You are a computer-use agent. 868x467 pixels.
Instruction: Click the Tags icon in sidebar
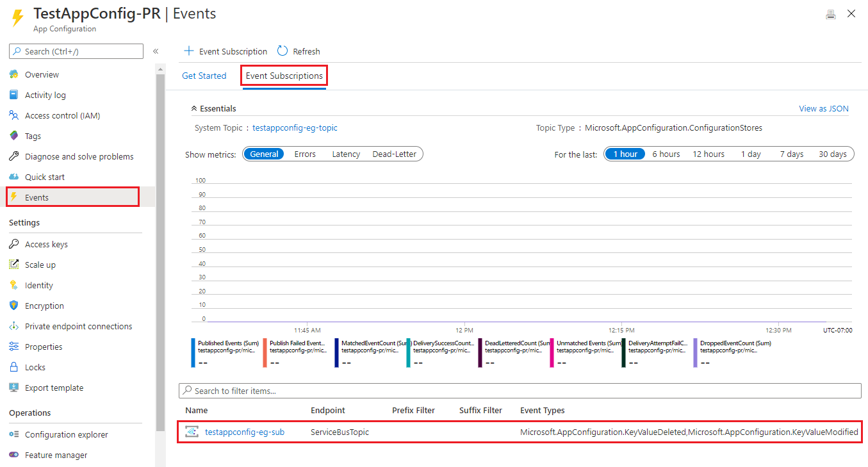13,136
